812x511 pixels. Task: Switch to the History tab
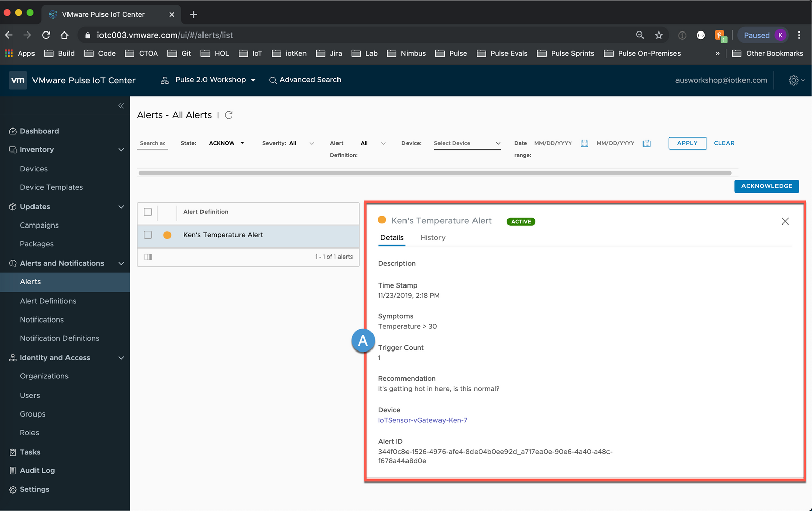(x=432, y=238)
